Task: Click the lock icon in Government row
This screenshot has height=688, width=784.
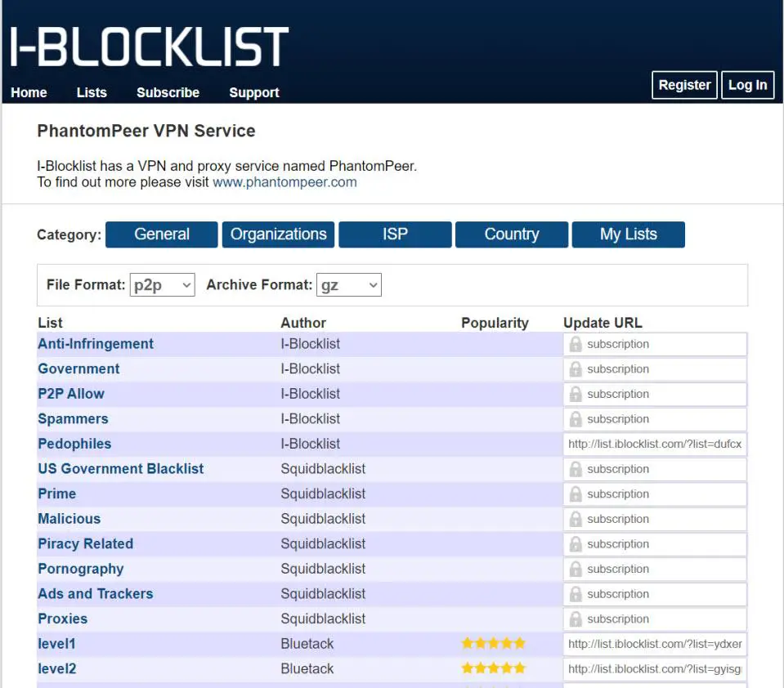Action: coord(576,369)
